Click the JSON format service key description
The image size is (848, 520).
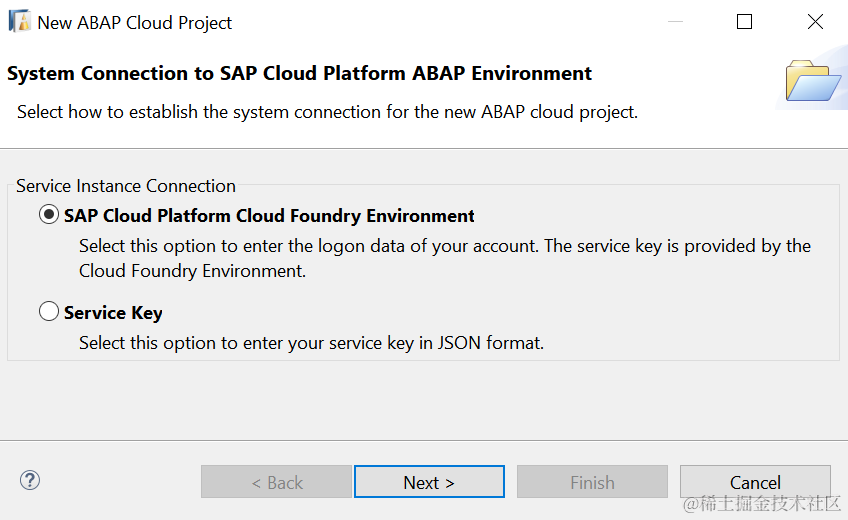(x=311, y=343)
